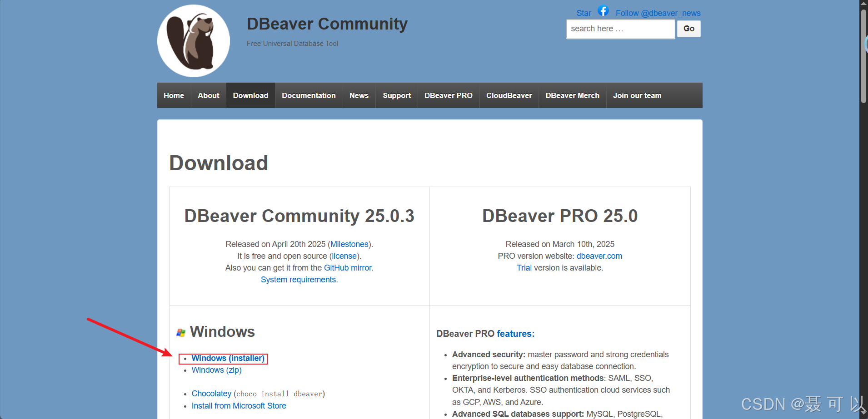Navigate to Support page
868x419 pixels.
[397, 95]
